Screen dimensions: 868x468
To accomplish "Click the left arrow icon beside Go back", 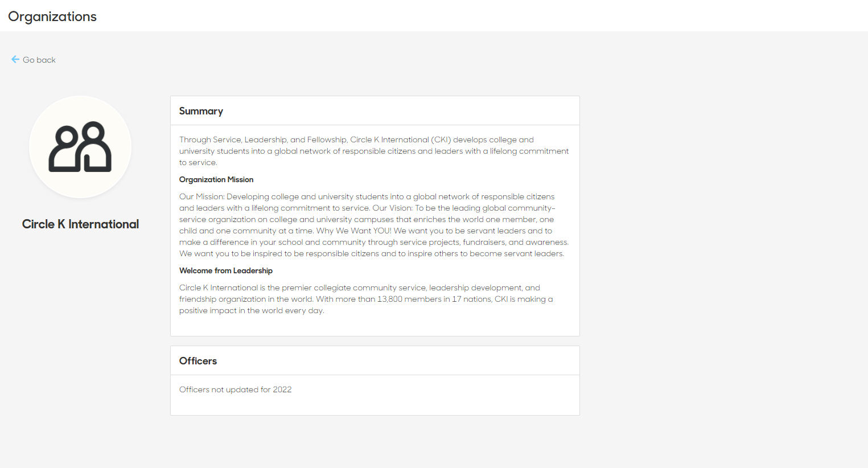I will (15, 60).
